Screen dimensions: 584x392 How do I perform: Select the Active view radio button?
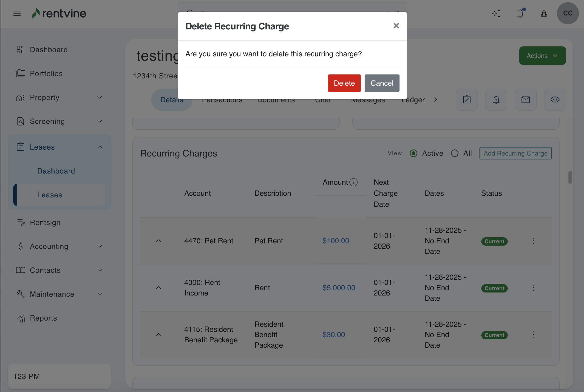413,153
